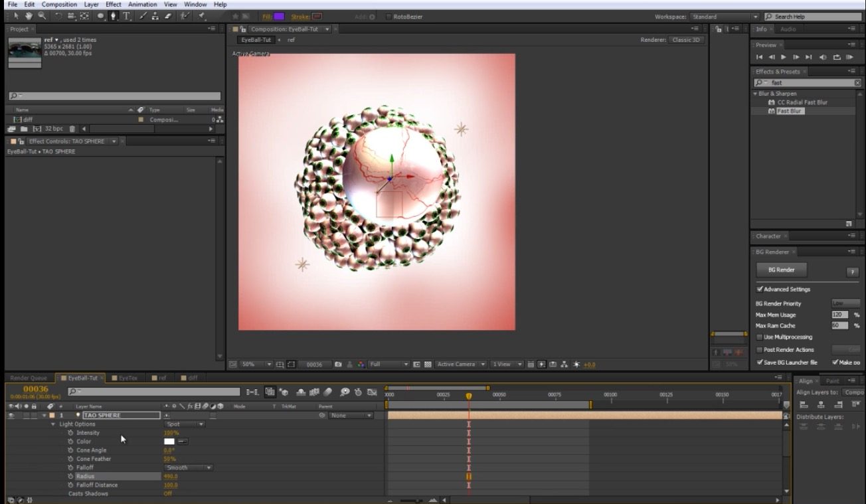Select the Zoom magnifier tool
866x504 pixels.
[x=43, y=16]
